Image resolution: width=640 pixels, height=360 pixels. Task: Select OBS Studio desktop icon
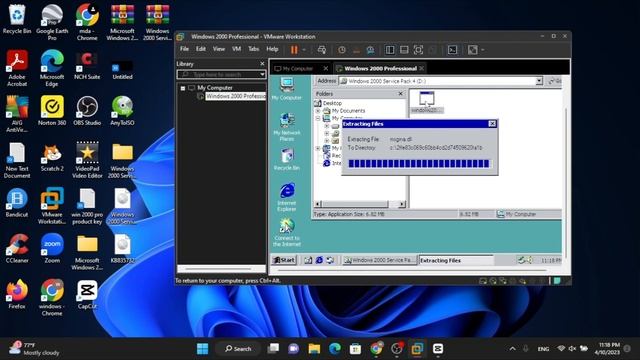click(87, 111)
